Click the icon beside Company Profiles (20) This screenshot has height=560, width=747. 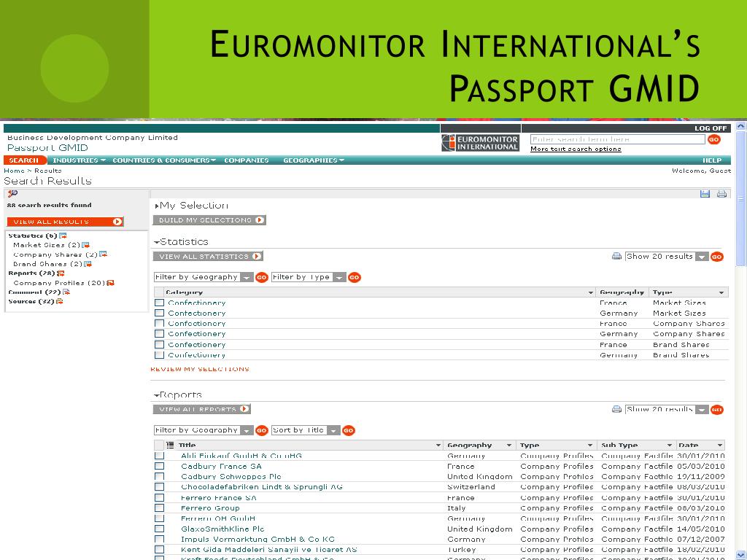click(x=111, y=283)
